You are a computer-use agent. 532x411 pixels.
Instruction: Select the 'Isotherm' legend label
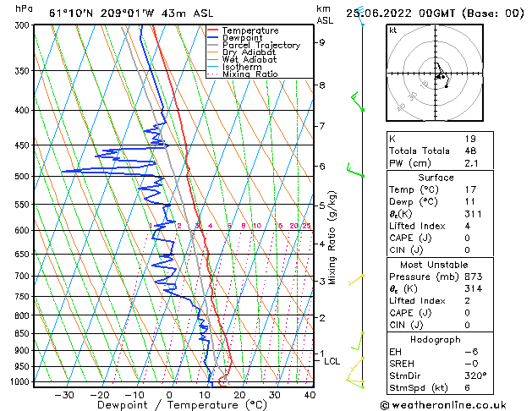tap(242, 67)
